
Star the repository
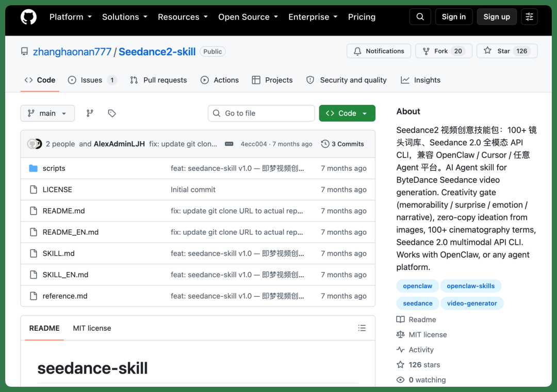(x=507, y=51)
